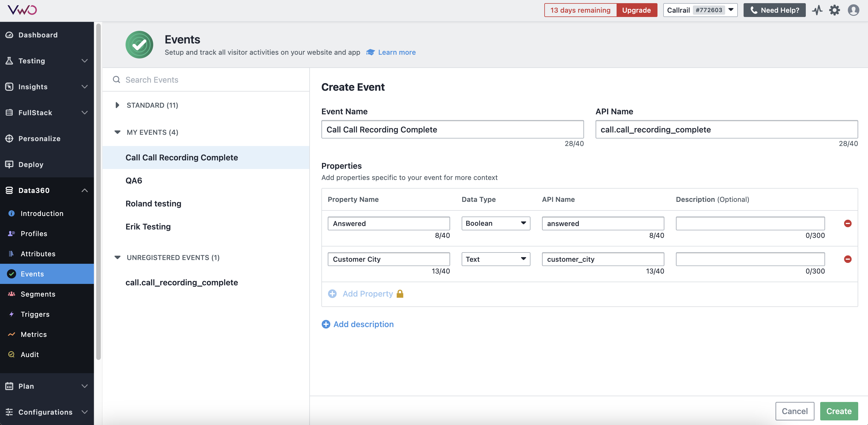This screenshot has width=868, height=425.
Task: Expand the STANDARD (11) events group
Action: coord(117,105)
